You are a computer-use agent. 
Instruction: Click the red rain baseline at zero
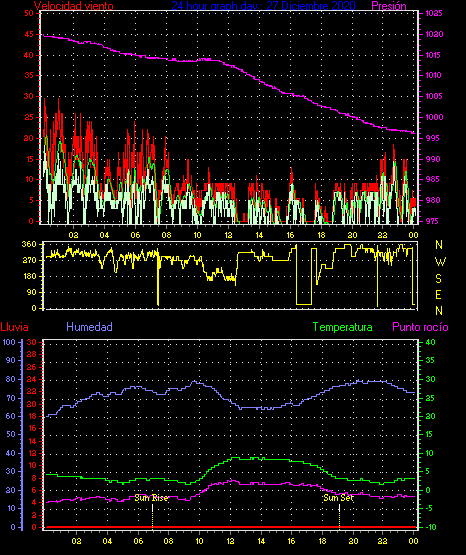230,527
